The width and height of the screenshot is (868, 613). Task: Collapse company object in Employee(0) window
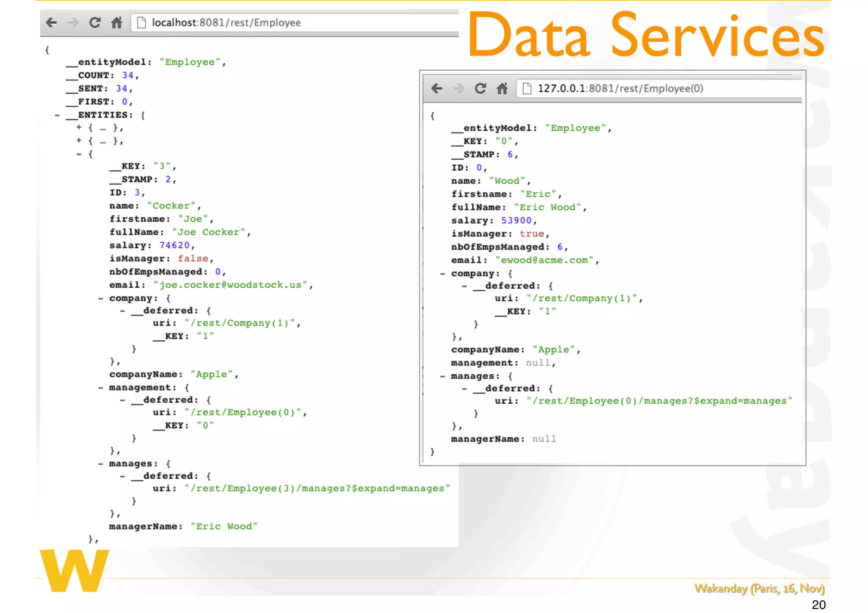442,274
